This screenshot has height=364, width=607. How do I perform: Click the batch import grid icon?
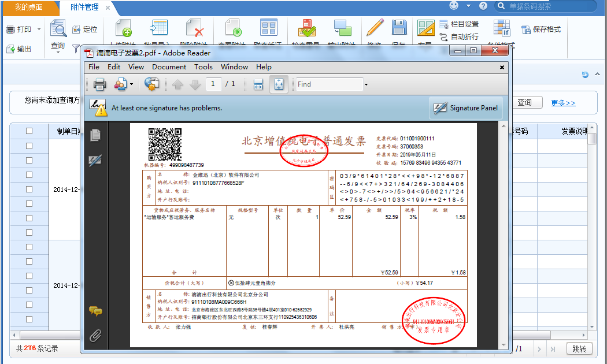pyautogui.click(x=159, y=28)
